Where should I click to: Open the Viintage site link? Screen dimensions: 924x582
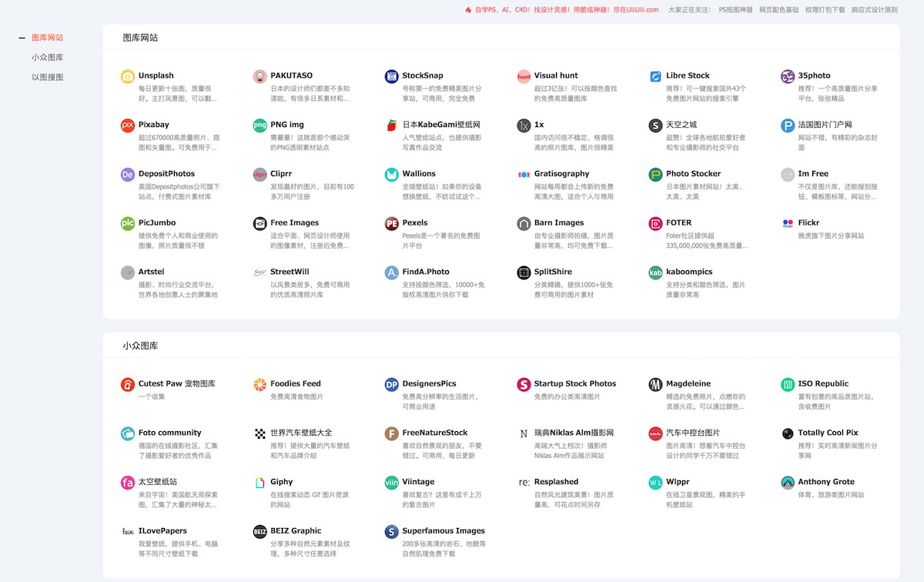(x=419, y=482)
